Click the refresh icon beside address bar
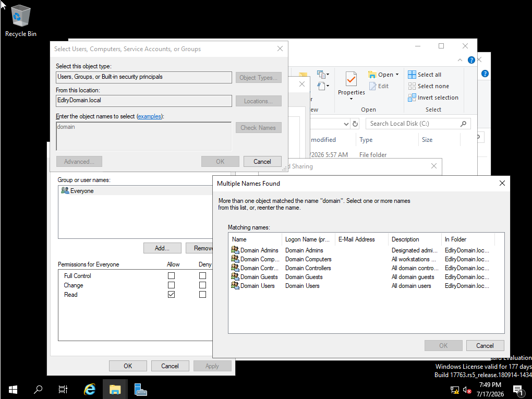Image resolution: width=532 pixels, height=399 pixels. (355, 124)
